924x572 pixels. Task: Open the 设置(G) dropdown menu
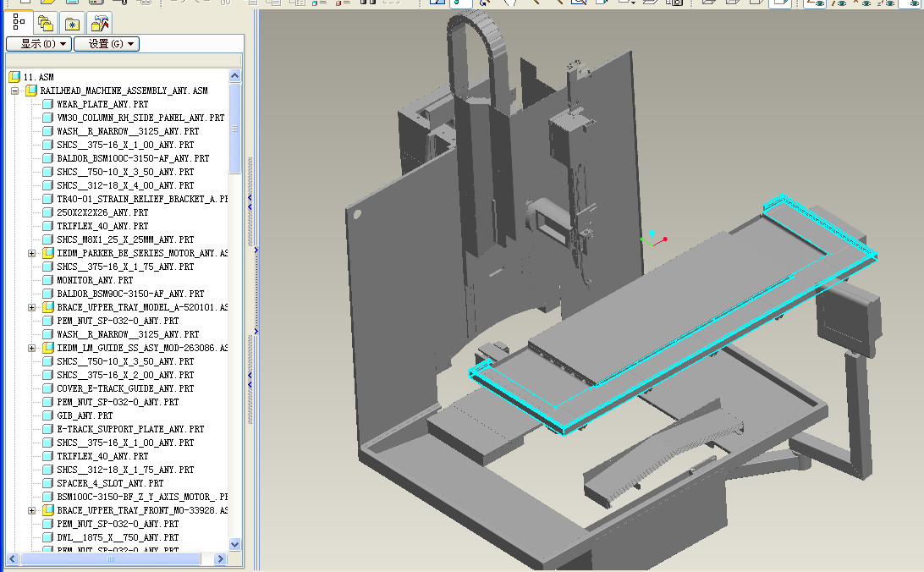click(x=107, y=44)
